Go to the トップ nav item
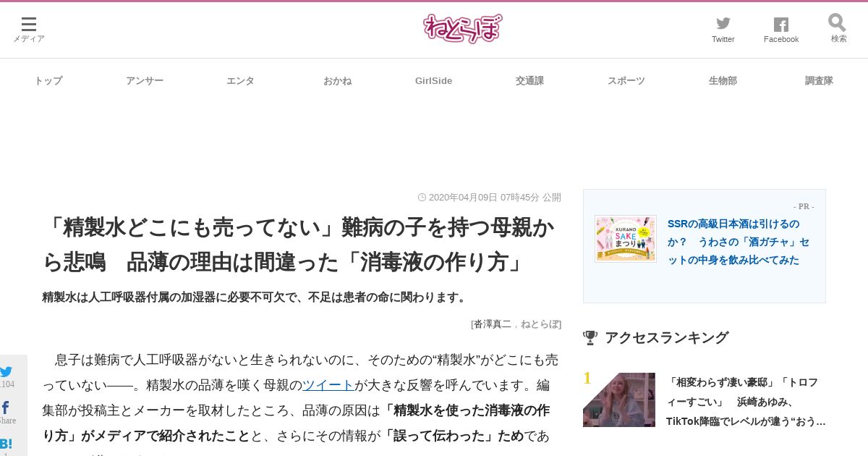 pyautogui.click(x=48, y=80)
